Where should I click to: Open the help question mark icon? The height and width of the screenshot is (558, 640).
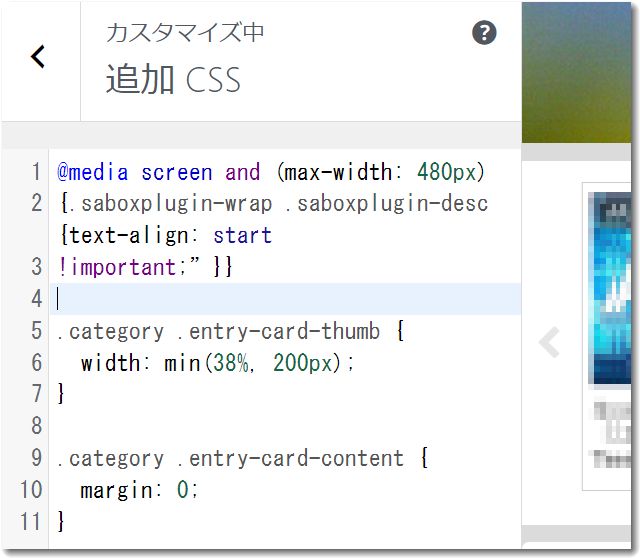(484, 33)
